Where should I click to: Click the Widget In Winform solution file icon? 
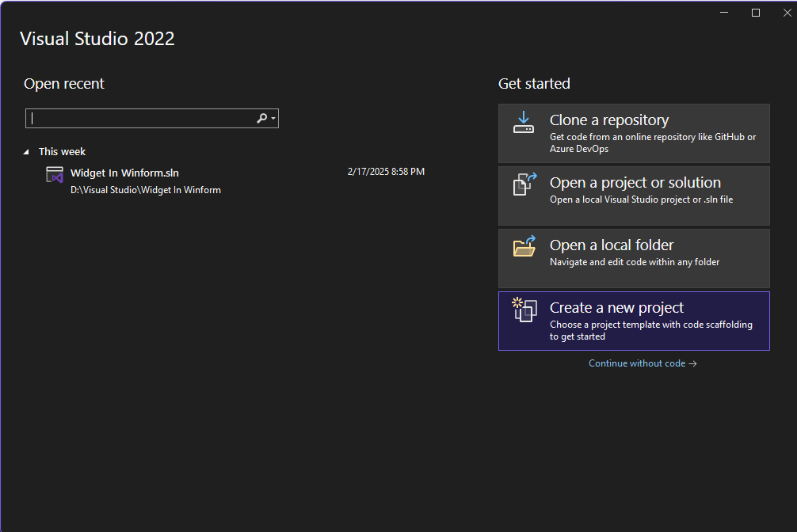(x=55, y=175)
